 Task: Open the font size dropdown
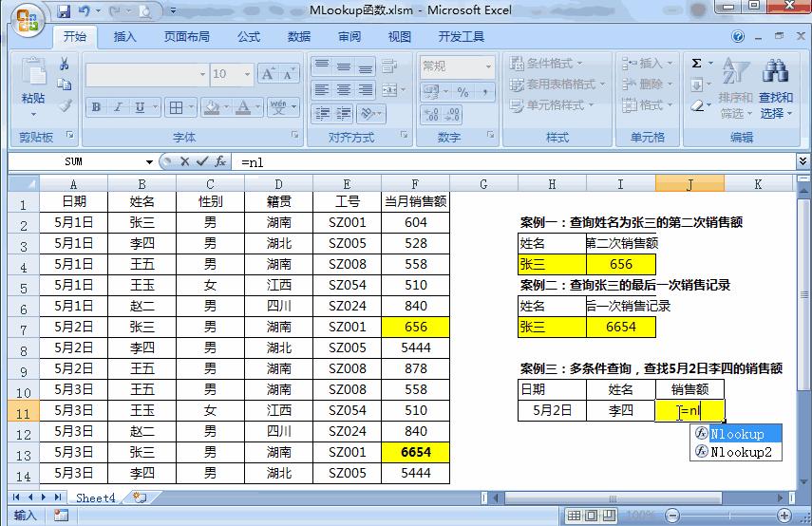[248, 75]
